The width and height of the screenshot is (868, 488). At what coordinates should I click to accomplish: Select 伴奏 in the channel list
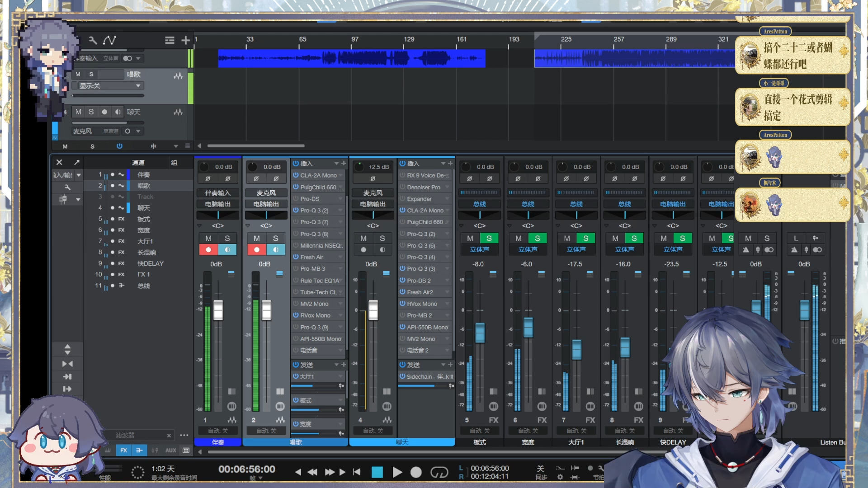[x=143, y=175]
